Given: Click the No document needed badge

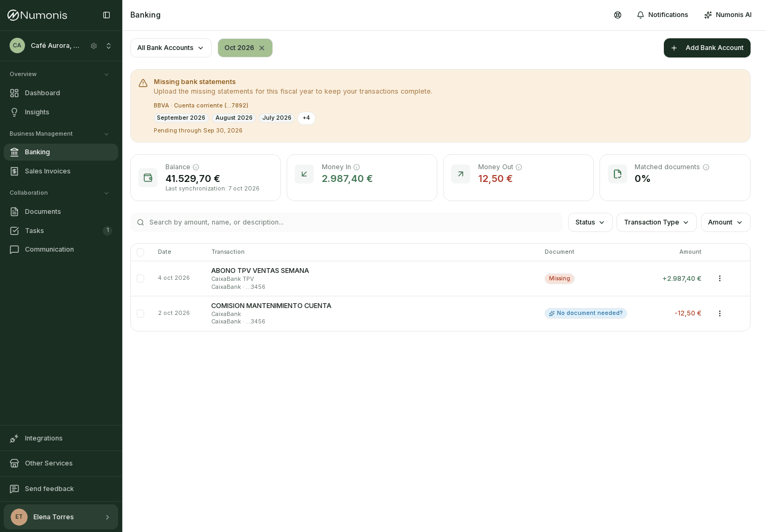Looking at the screenshot, I should [x=586, y=313].
